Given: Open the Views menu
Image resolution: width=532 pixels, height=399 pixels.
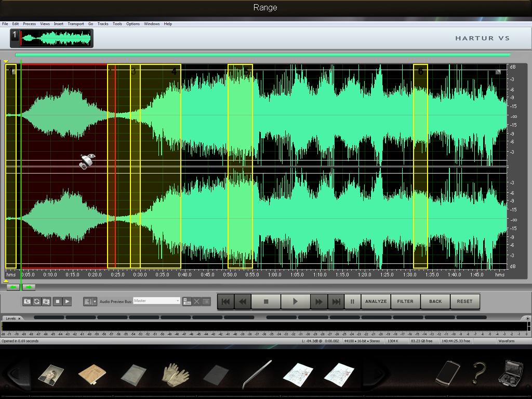Looking at the screenshot, I should [x=45, y=24].
